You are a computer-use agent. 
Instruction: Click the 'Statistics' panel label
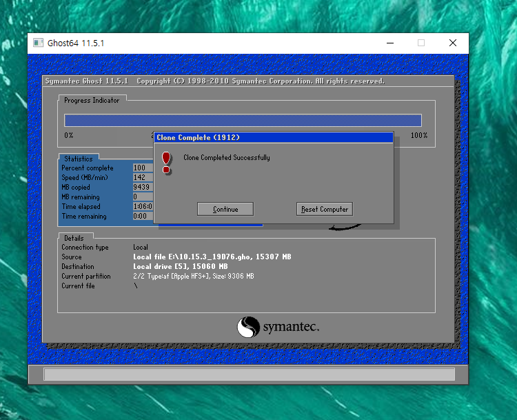[x=79, y=159]
